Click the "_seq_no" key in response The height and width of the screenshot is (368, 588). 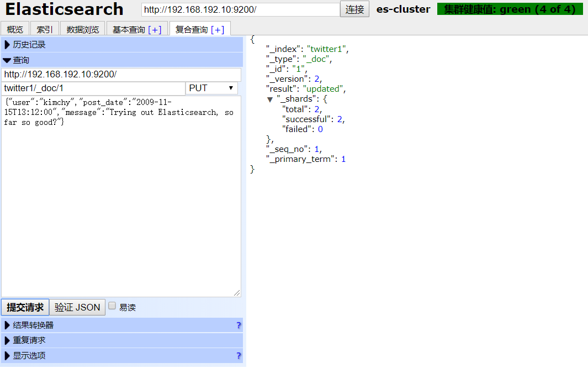(x=288, y=149)
